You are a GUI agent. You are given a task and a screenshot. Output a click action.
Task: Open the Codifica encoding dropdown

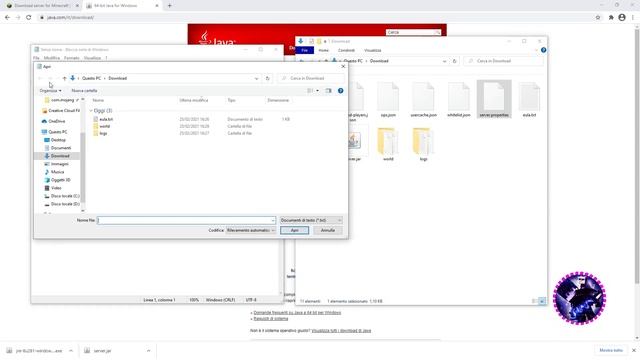click(x=251, y=230)
